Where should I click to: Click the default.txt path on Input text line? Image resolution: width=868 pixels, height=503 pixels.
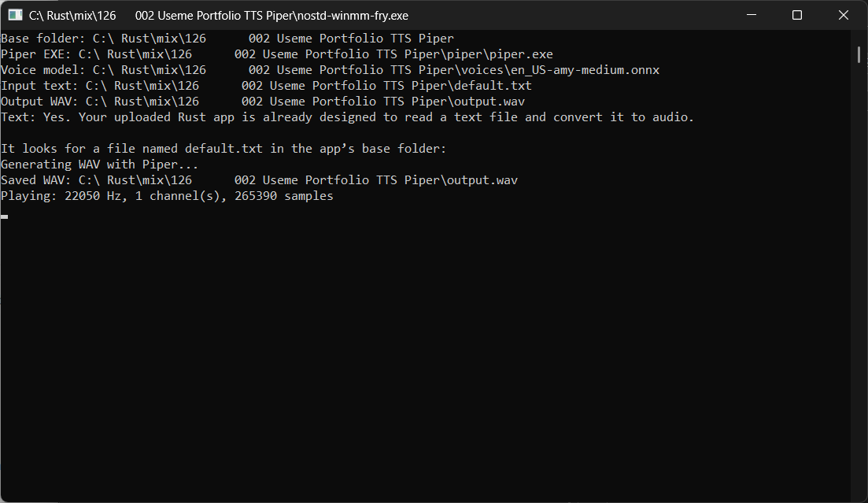coord(308,86)
